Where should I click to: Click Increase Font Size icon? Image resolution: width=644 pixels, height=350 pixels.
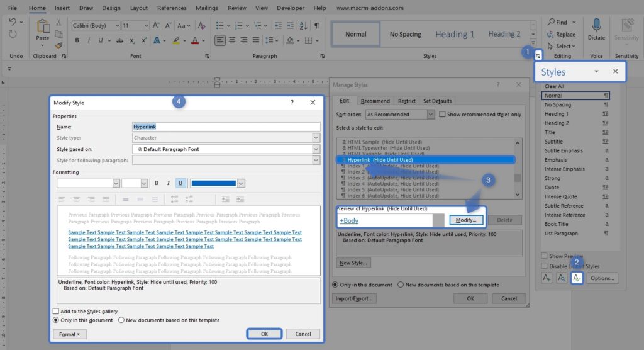pyautogui.click(x=156, y=26)
